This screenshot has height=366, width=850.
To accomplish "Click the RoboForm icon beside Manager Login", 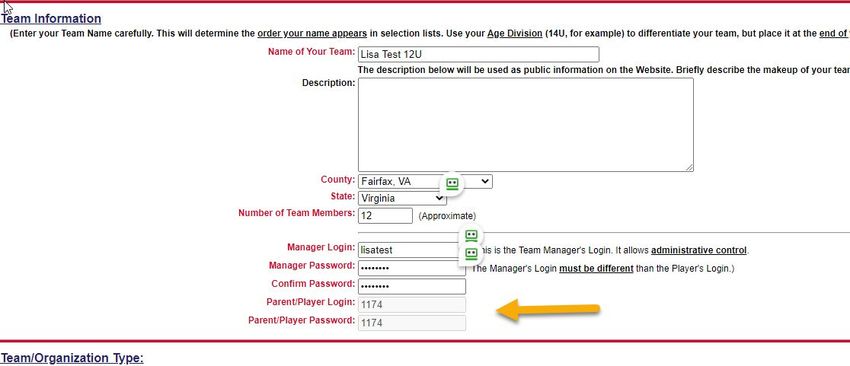I will [471, 235].
